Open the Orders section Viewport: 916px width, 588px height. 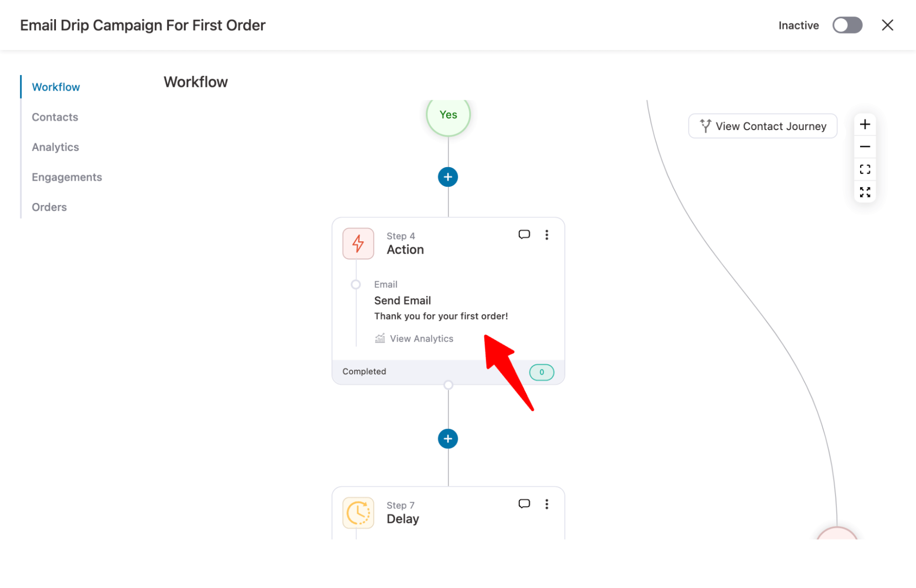[49, 207]
